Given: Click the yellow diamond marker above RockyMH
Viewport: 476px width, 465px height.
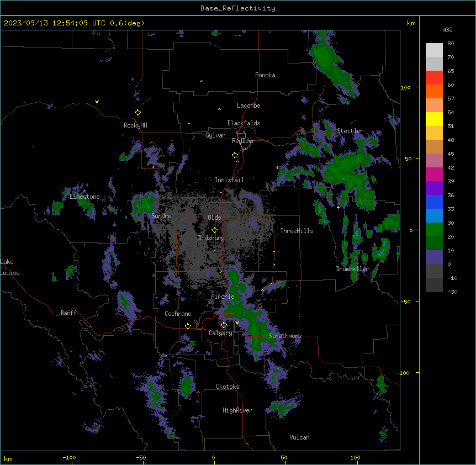Looking at the screenshot, I should tap(138, 113).
